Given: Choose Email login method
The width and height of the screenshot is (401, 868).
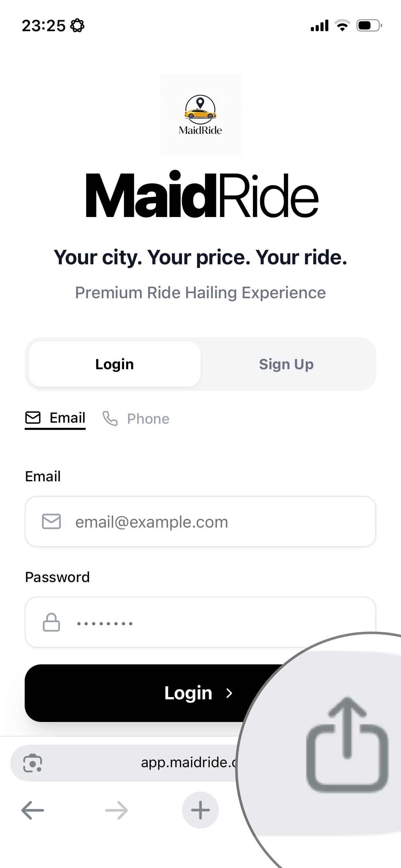Looking at the screenshot, I should point(56,418).
